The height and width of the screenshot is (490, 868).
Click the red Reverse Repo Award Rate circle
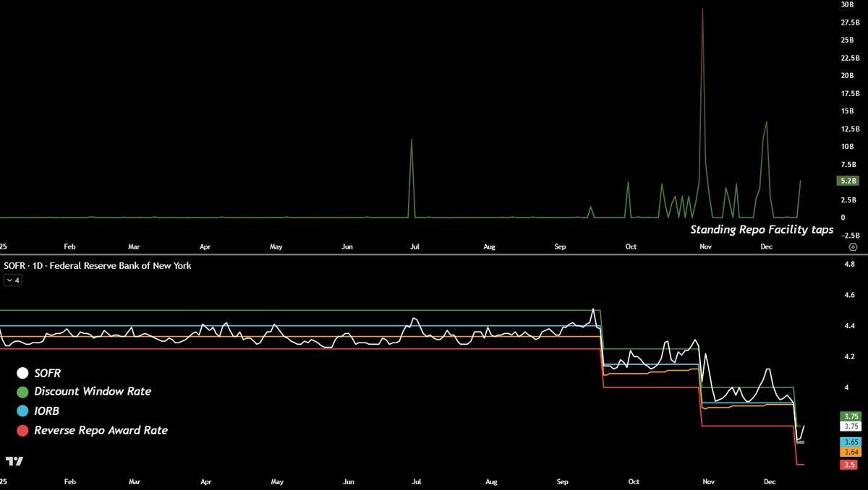pyautogui.click(x=22, y=431)
